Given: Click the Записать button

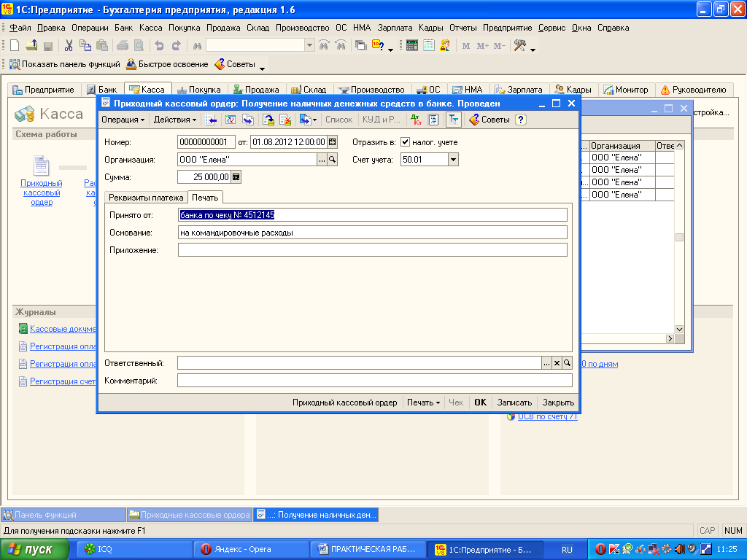Looking at the screenshot, I should pos(514,402).
